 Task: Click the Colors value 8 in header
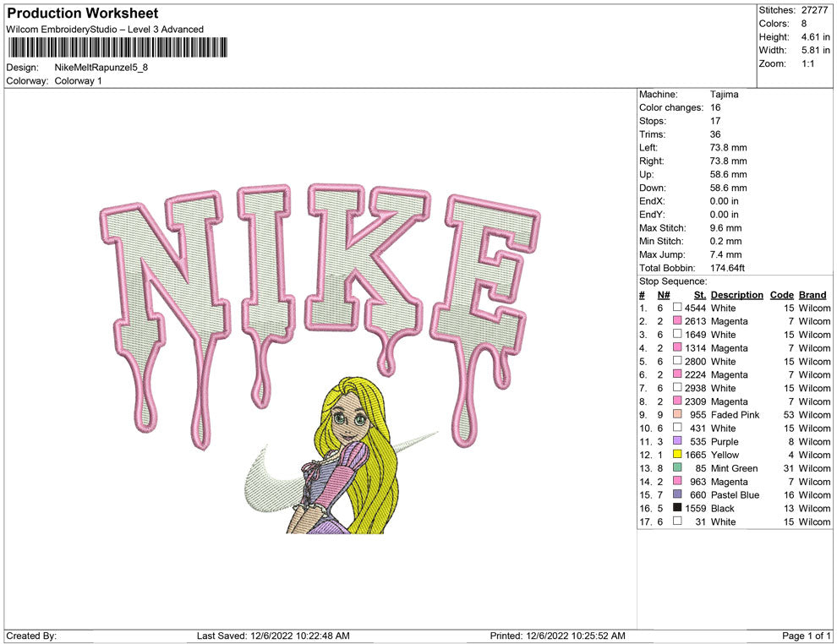[804, 24]
